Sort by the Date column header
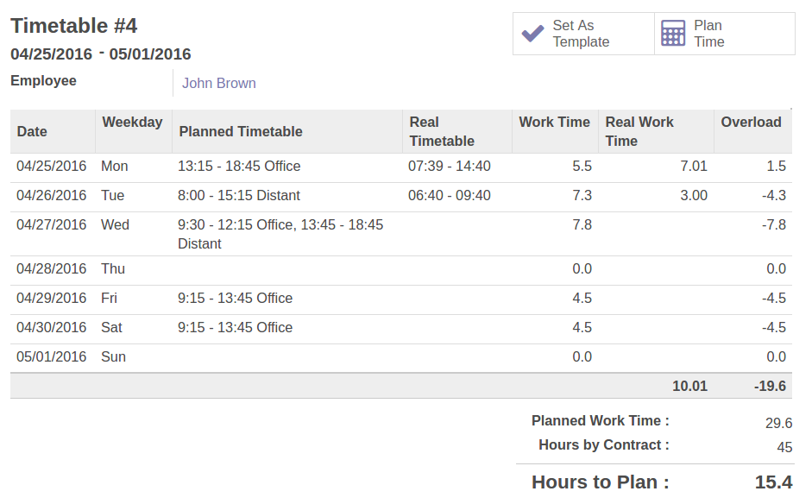812x504 pixels. (32, 132)
